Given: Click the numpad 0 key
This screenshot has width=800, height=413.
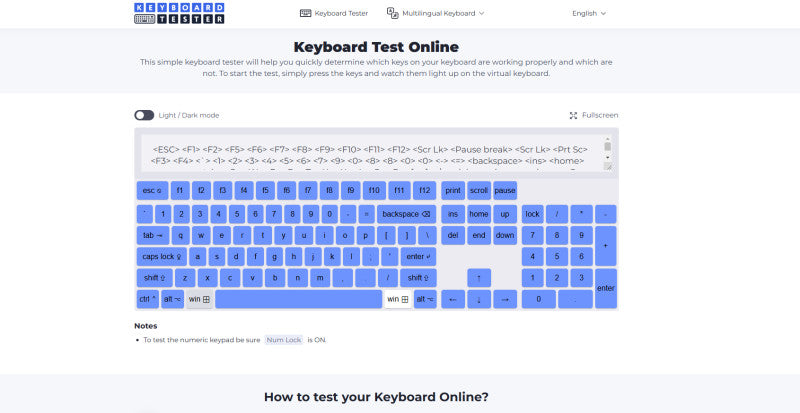Looking at the screenshot, I should click(x=538, y=299).
